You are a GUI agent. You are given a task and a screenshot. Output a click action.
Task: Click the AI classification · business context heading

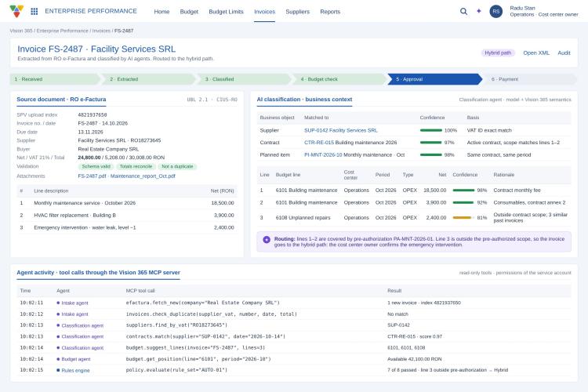tap(304, 100)
